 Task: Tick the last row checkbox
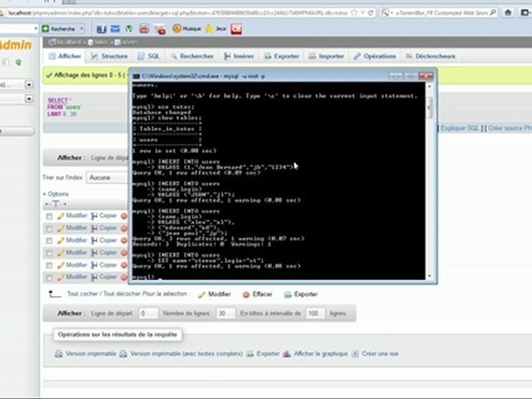point(49,278)
